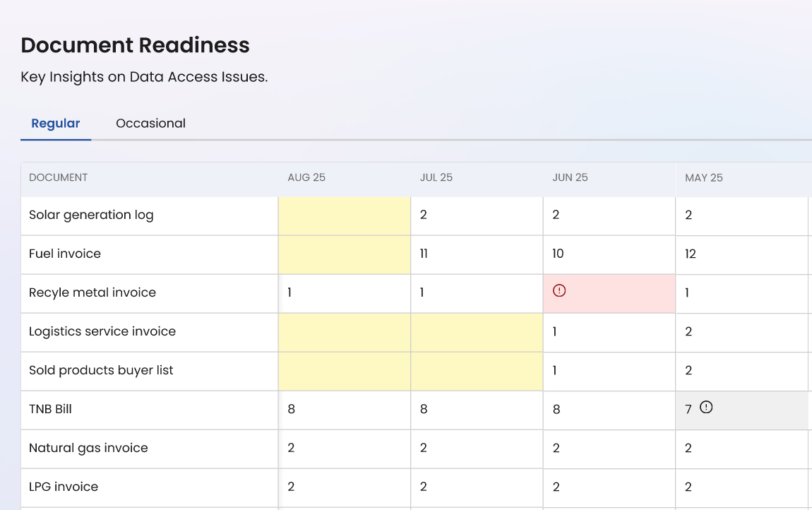Select yellow Aug 25 cell for Fuel invoice
812x510 pixels.
point(345,254)
